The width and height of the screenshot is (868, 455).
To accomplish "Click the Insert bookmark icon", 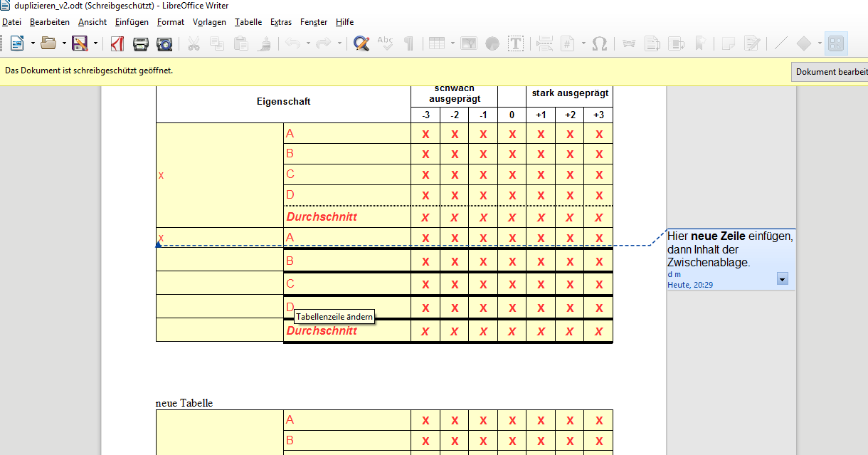I will point(700,43).
